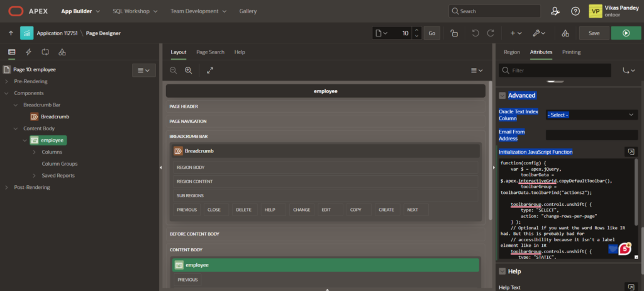Click the Run Page play button
The image size is (644, 291).
tap(626, 33)
